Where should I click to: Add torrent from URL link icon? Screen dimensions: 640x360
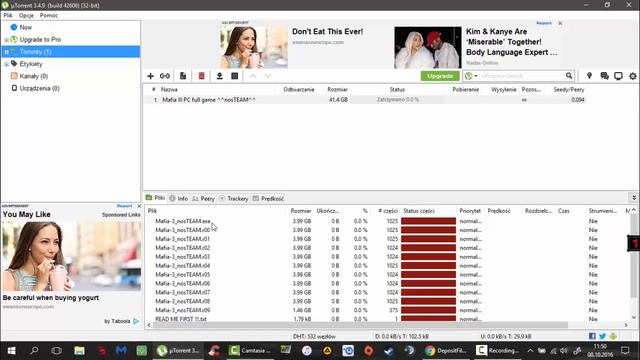(164, 76)
